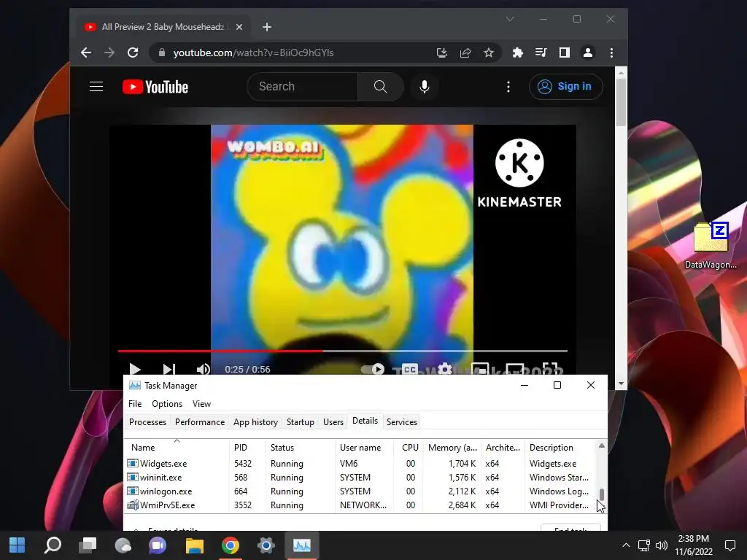The height and width of the screenshot is (560, 747).
Task: Reload the YouTube page
Action: pos(133,52)
